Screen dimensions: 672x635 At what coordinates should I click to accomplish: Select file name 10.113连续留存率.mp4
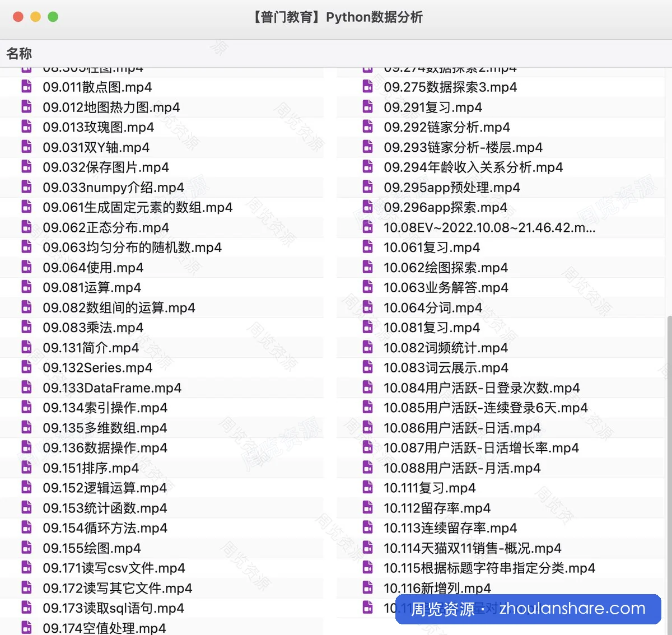pos(450,528)
